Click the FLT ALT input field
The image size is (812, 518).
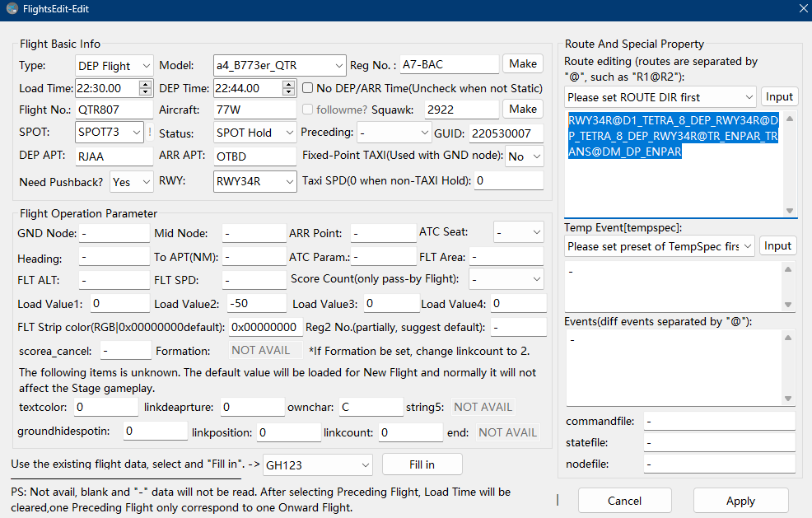click(x=114, y=280)
